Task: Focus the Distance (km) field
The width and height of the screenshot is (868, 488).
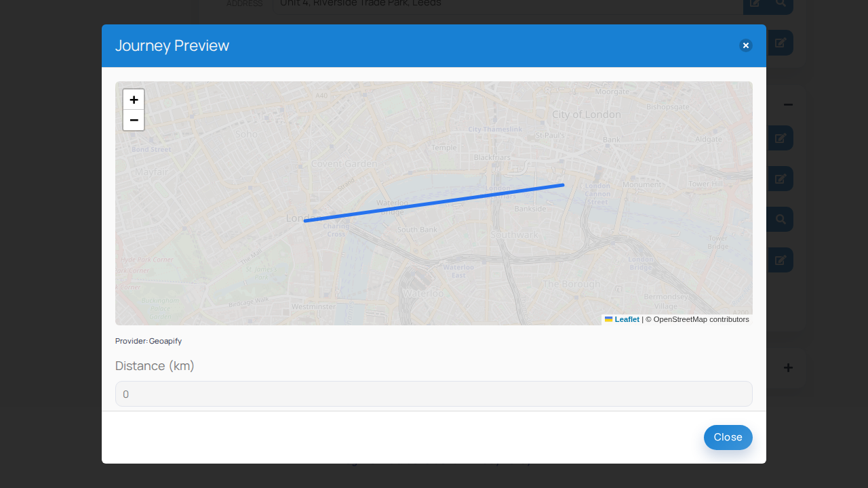Action: (x=434, y=394)
